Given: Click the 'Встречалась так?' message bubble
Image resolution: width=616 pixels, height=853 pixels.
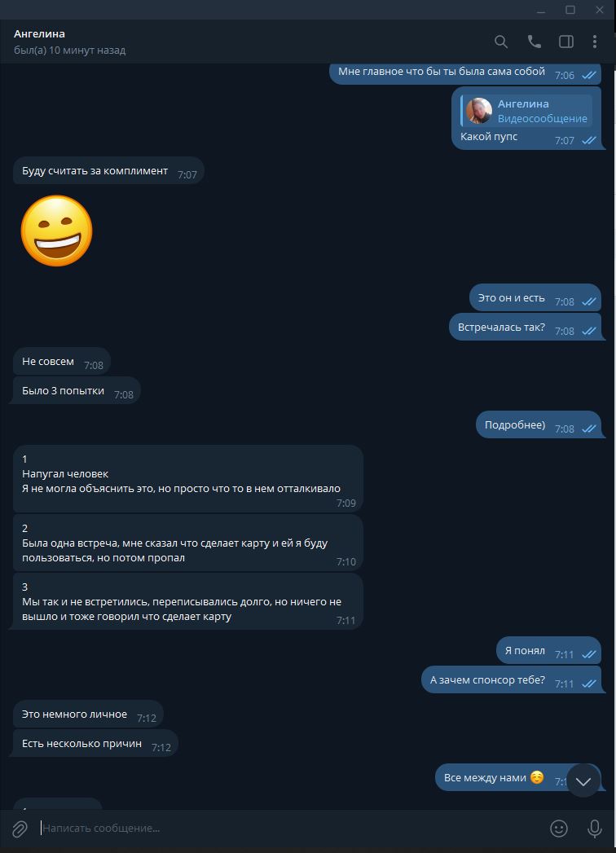Looking at the screenshot, I should [x=525, y=328].
